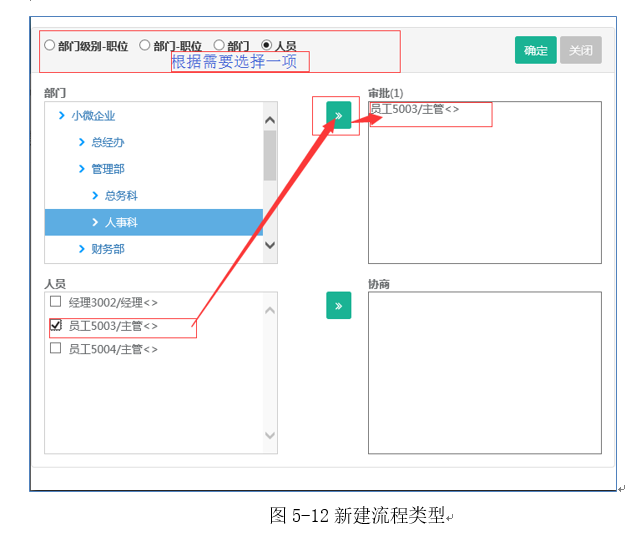The height and width of the screenshot is (534, 641).
Task: Click the add-to-审批 double arrow button
Action: pos(339,116)
